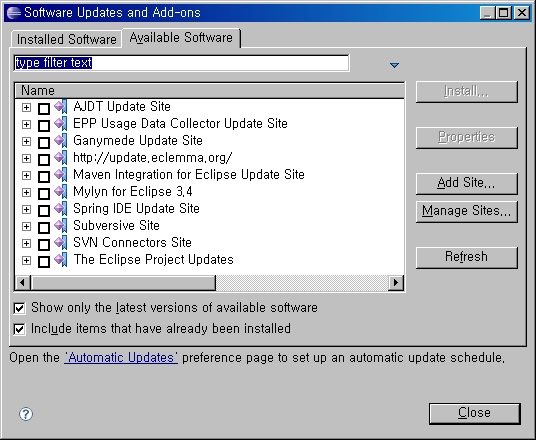Click the Eclipse logo in title bar
Image resolution: width=536 pixels, height=440 pixels.
[x=14, y=13]
